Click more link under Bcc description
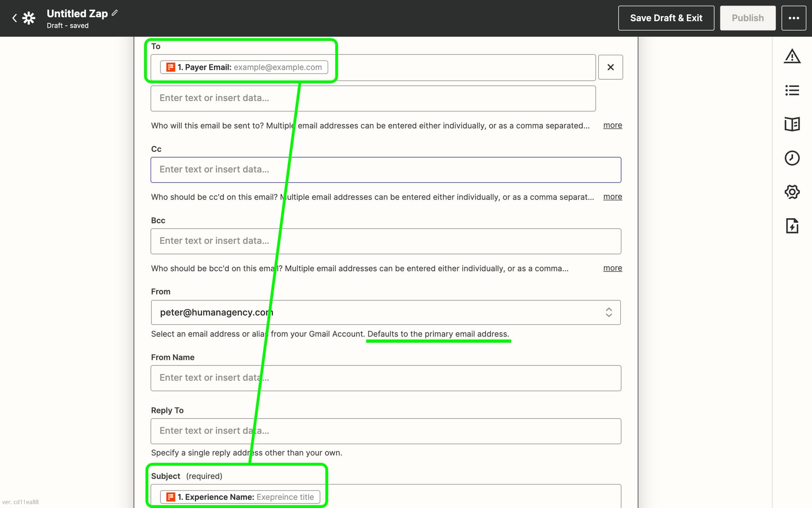Viewport: 812px width, 508px height. tap(612, 268)
